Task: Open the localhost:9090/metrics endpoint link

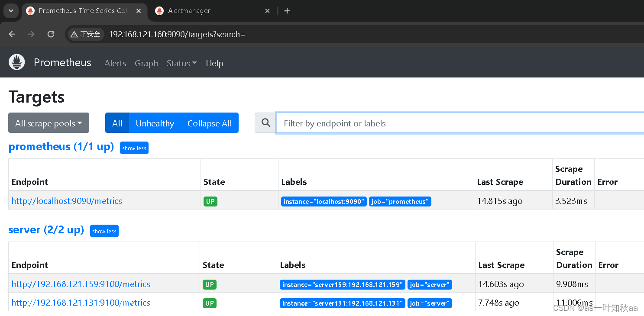Action: click(x=67, y=201)
